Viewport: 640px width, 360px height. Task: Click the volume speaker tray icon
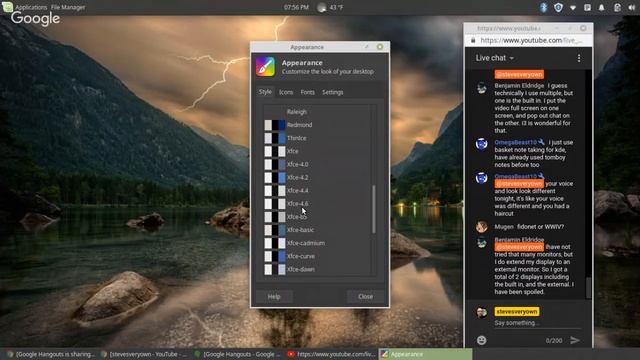(x=631, y=7)
